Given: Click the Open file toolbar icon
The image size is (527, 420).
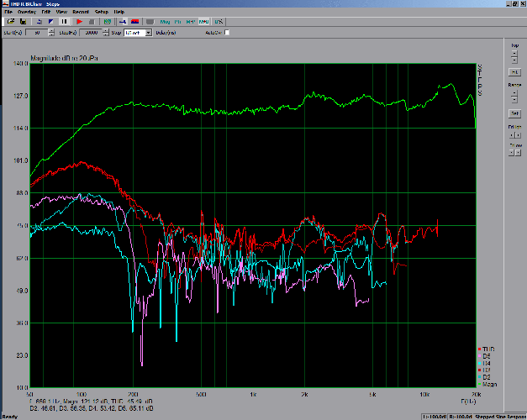Looking at the screenshot, I should [10, 20].
